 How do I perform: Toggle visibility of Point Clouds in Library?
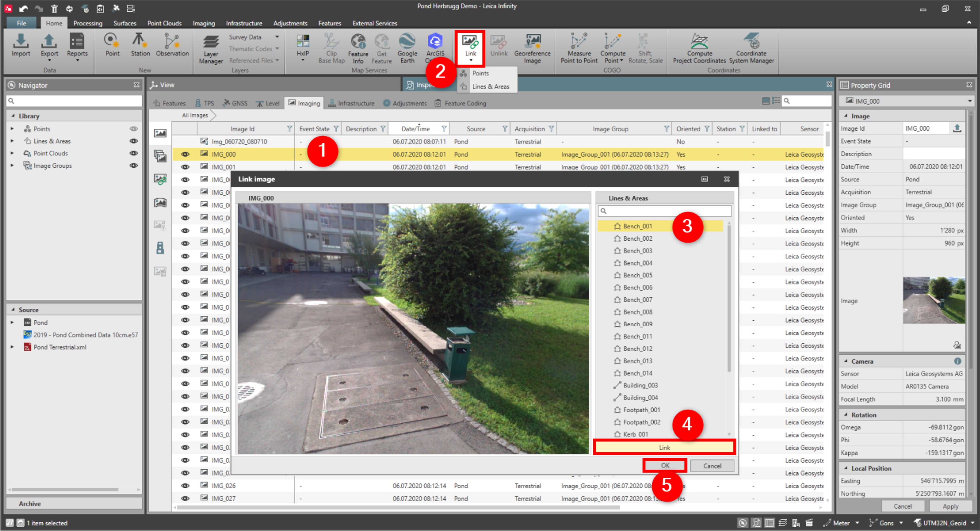pyautogui.click(x=134, y=153)
